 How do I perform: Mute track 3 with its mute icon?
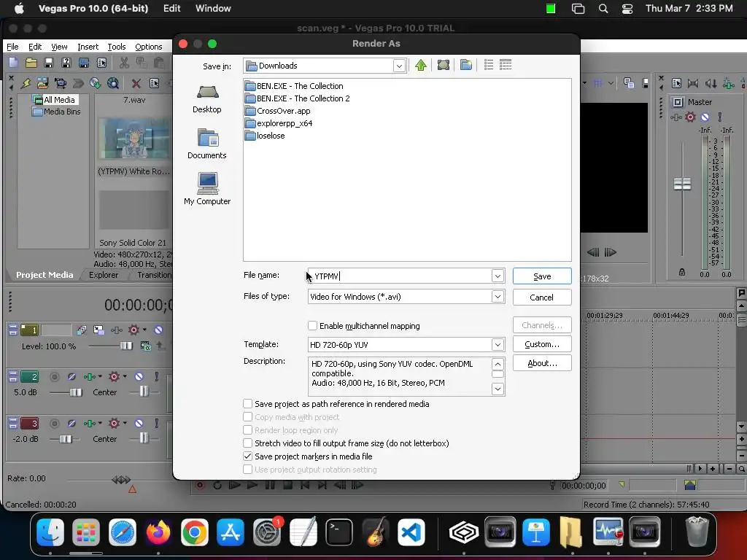coord(139,424)
